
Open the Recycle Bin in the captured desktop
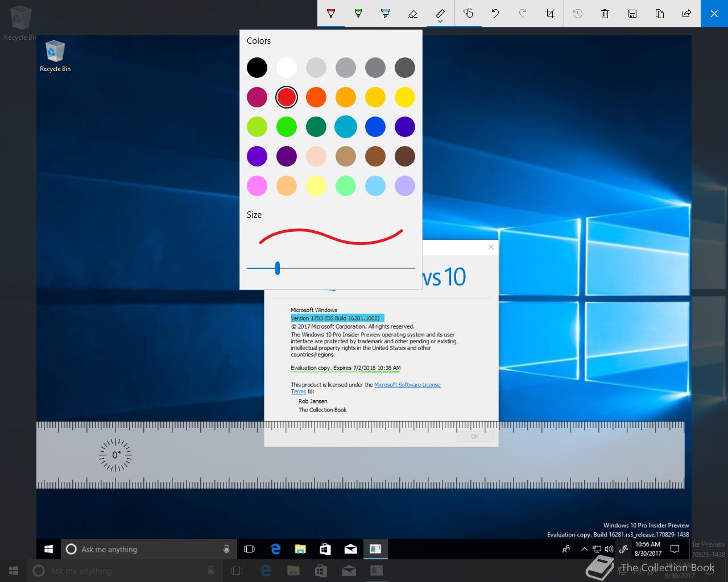click(x=55, y=56)
